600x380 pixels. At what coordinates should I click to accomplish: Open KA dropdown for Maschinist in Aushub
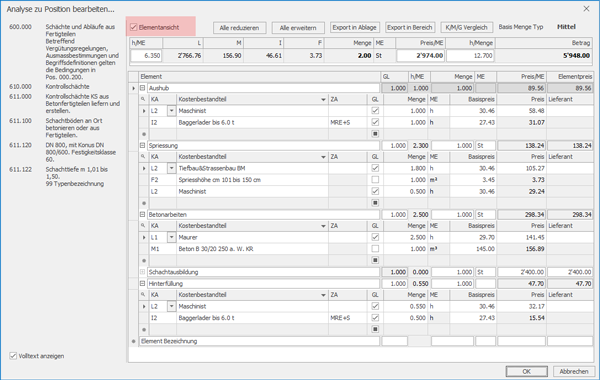(x=171, y=111)
